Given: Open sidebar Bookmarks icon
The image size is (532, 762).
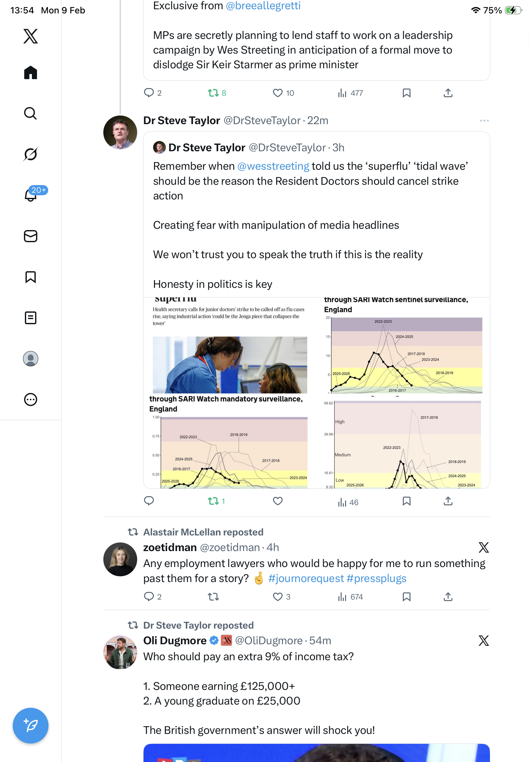Looking at the screenshot, I should coord(31,277).
